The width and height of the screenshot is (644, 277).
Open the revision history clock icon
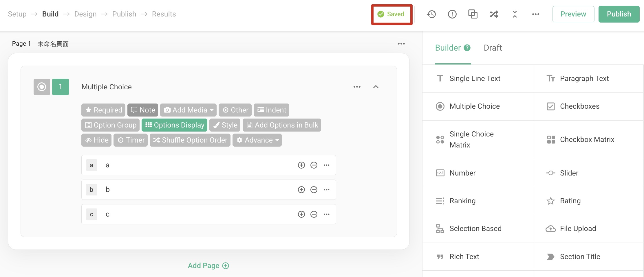pyautogui.click(x=431, y=14)
